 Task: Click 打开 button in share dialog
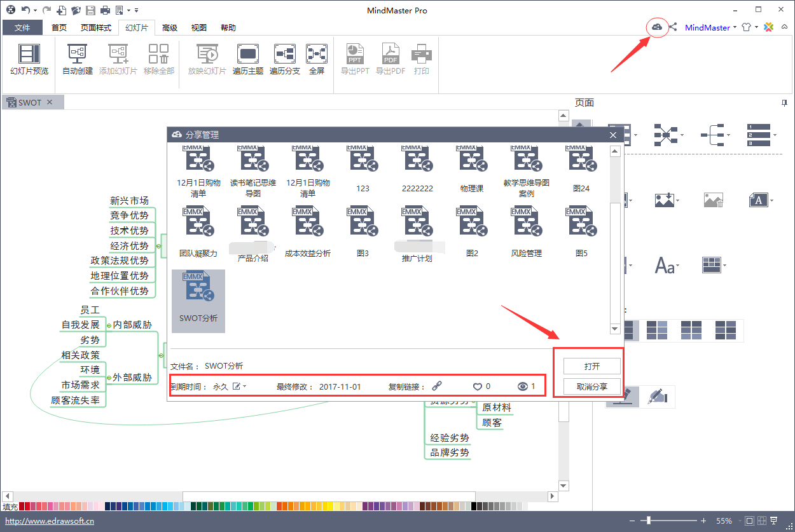(592, 366)
